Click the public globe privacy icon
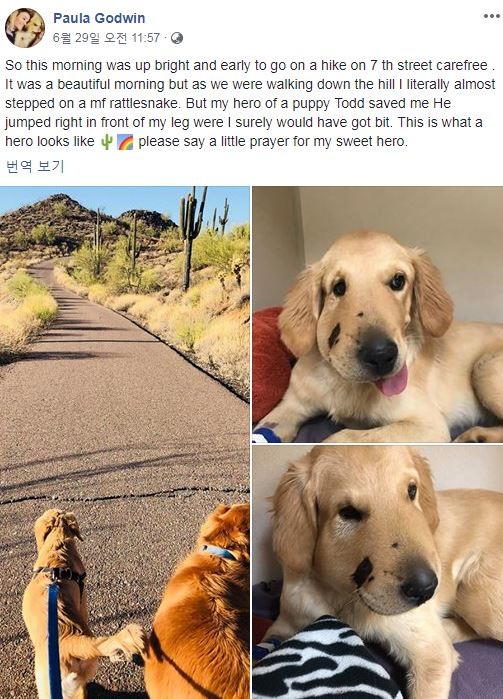Screen dimensions: 503x699 [x=177, y=38]
